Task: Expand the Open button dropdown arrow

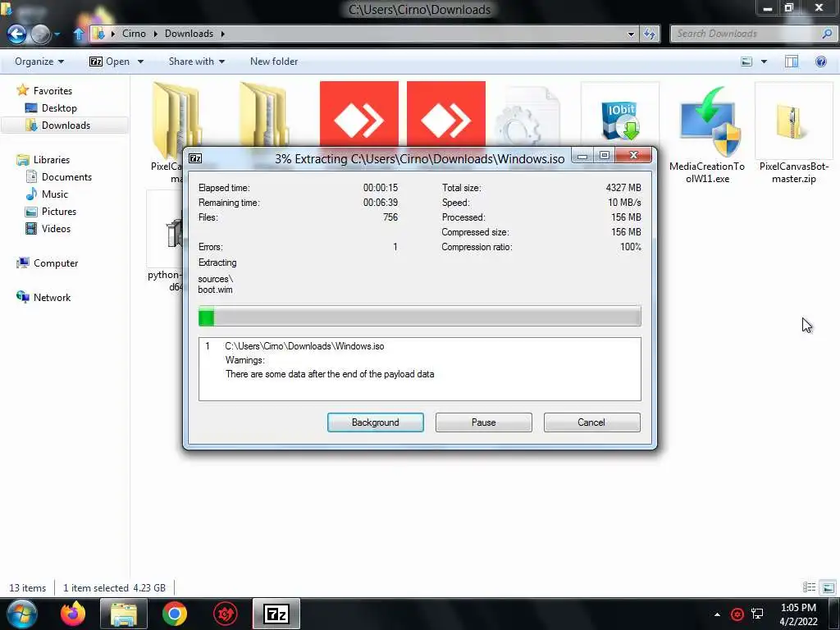Action: 140,62
